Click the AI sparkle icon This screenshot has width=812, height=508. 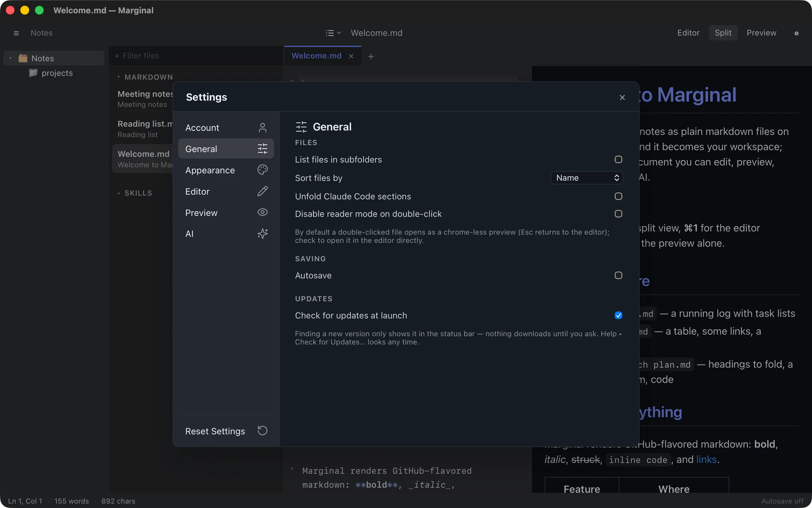point(262,233)
